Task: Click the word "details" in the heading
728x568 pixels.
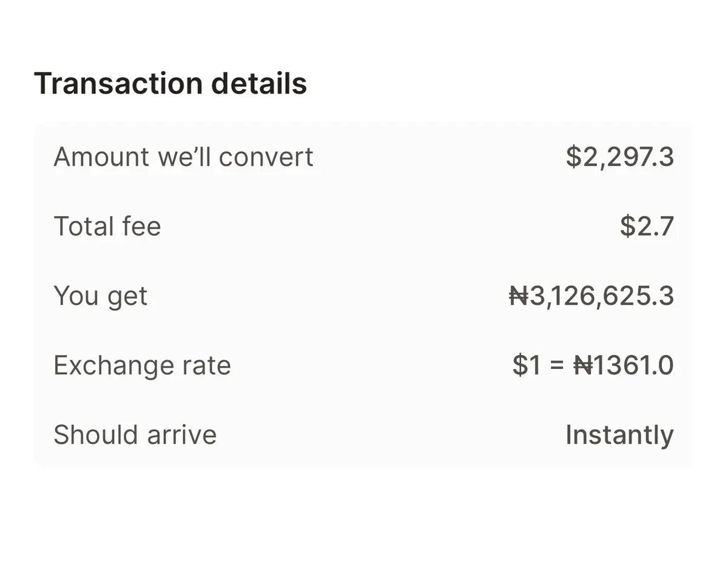Action: pos(259,83)
